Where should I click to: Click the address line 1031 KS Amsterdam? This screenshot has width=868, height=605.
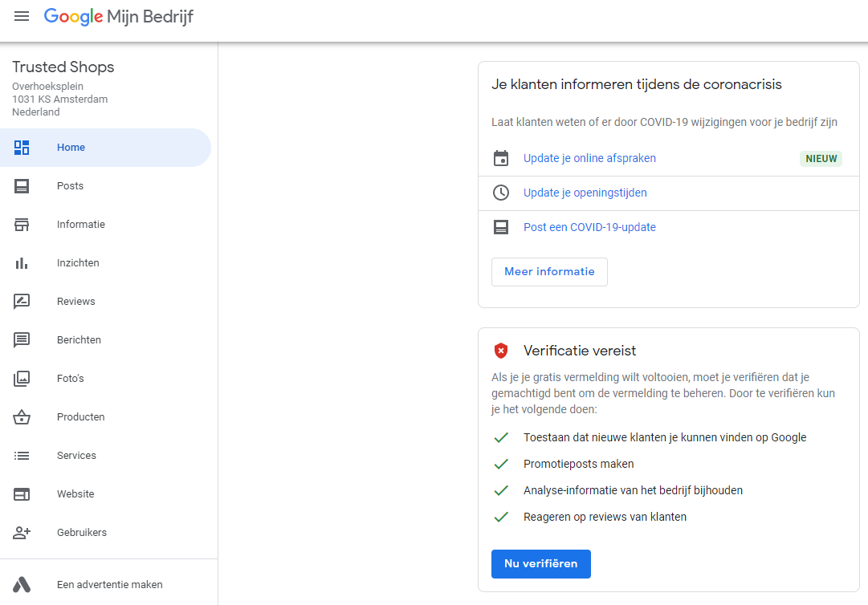(x=59, y=99)
